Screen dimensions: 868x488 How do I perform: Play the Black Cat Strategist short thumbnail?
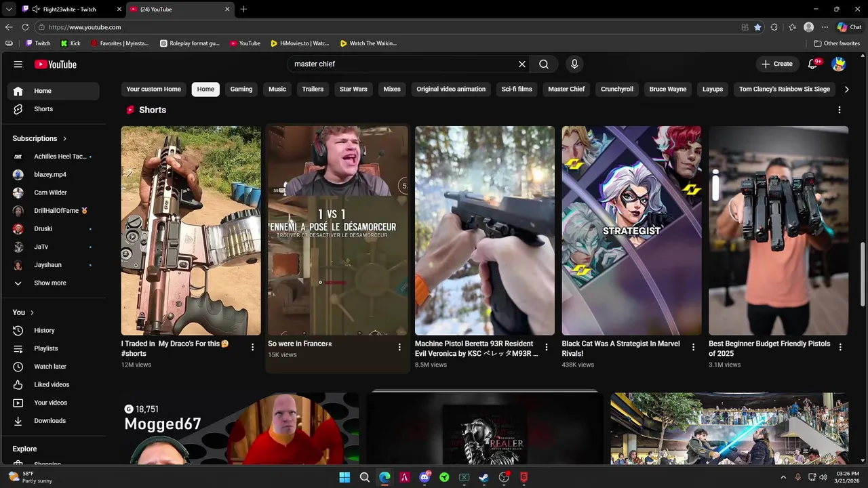(x=631, y=230)
